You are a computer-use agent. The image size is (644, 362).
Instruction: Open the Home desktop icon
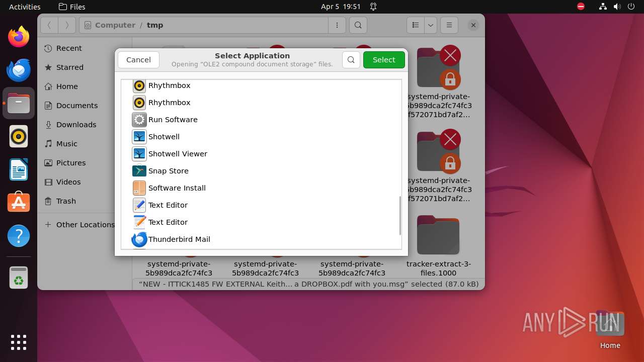pos(610,329)
